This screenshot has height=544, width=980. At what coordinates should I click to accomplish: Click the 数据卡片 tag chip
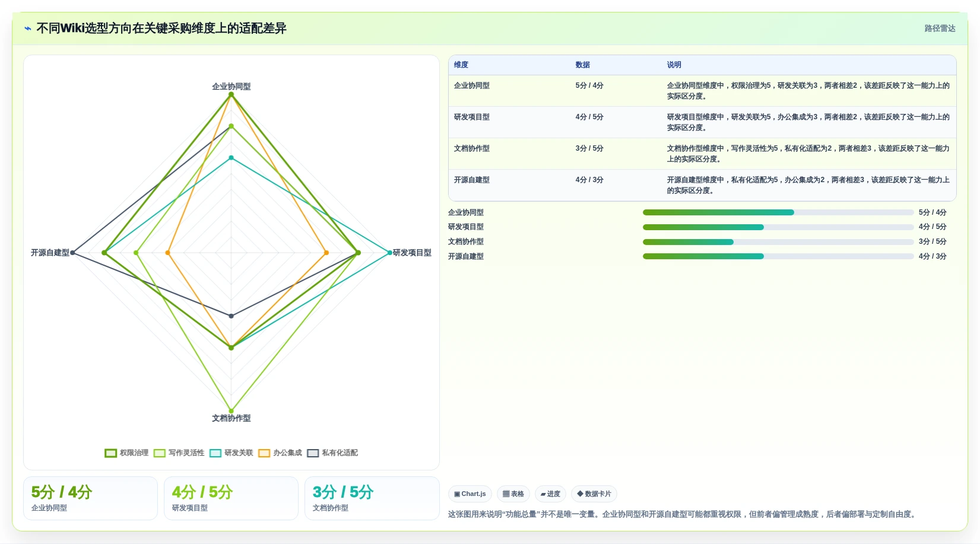[594, 494]
